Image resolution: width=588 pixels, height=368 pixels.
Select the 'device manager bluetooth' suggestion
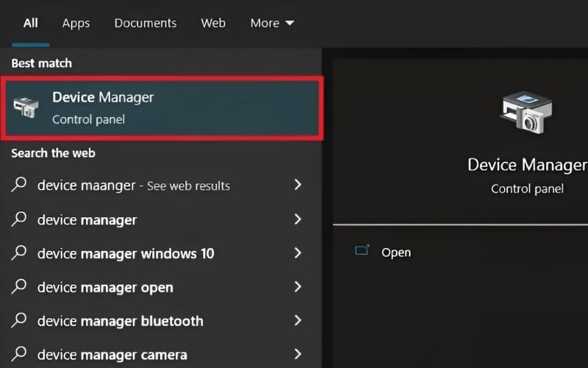click(160, 321)
